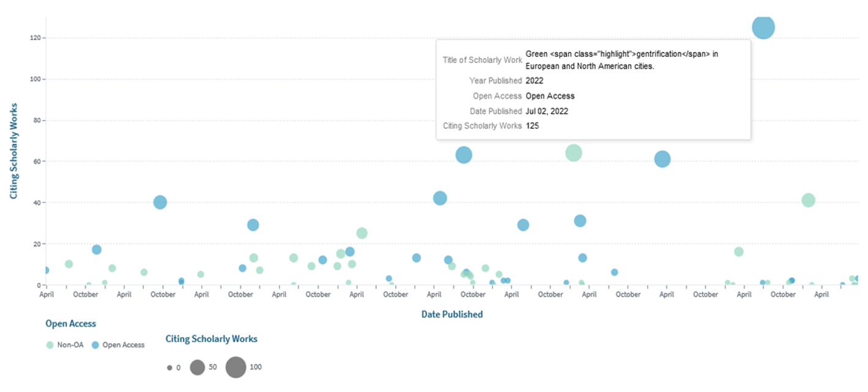Select the leftmost blue bubble at 40 citations
This screenshot has height=392, width=868.
tap(160, 202)
